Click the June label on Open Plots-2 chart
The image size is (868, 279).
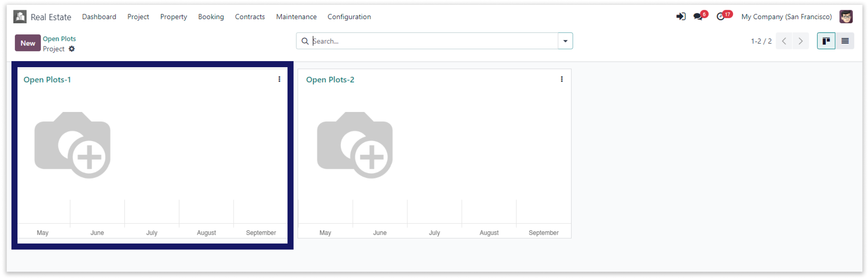click(x=380, y=233)
